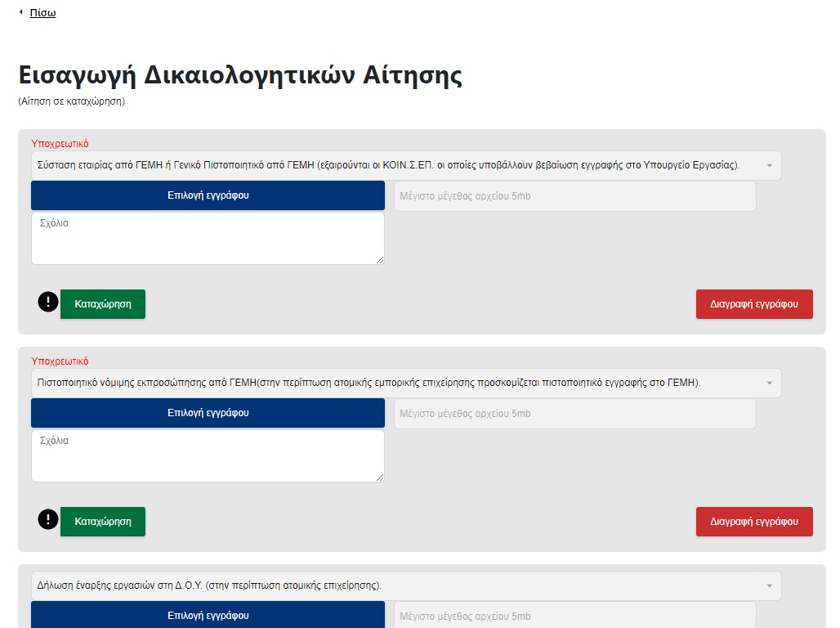Click warning icon in Πιστοποιητικό νόμιμης εκπροσώπησης section
The width and height of the screenshot is (840, 628).
[48, 520]
